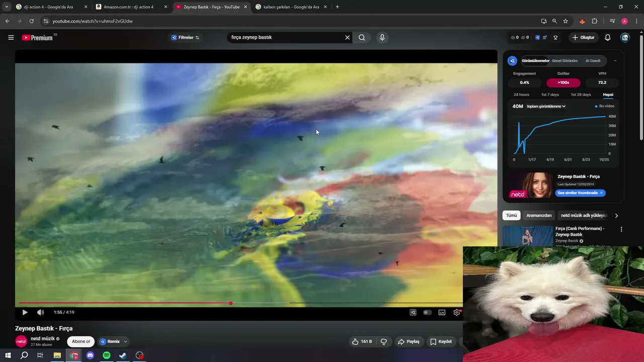Click the magnifier search button
Viewport: 644px width, 362px height.
pyautogui.click(x=362, y=37)
